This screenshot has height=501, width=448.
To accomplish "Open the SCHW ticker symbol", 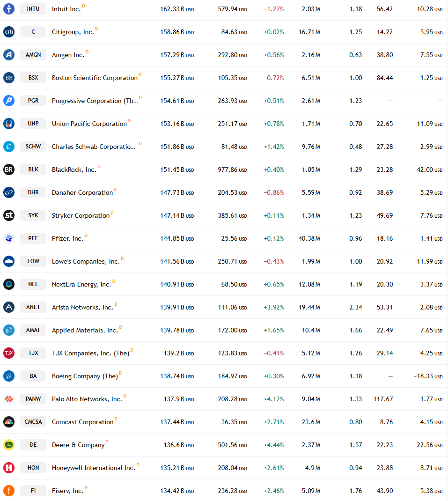I will [33, 147].
